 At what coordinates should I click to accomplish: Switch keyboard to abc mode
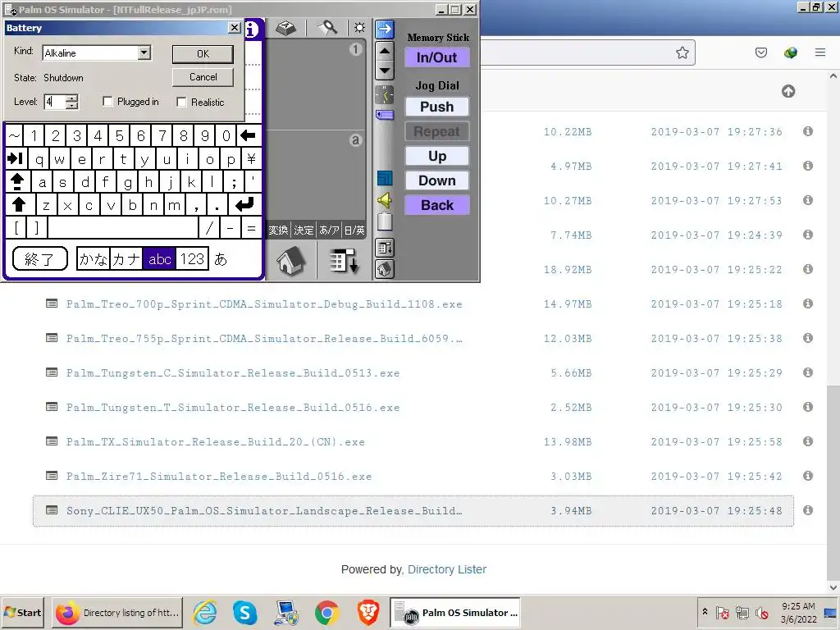[x=159, y=259]
